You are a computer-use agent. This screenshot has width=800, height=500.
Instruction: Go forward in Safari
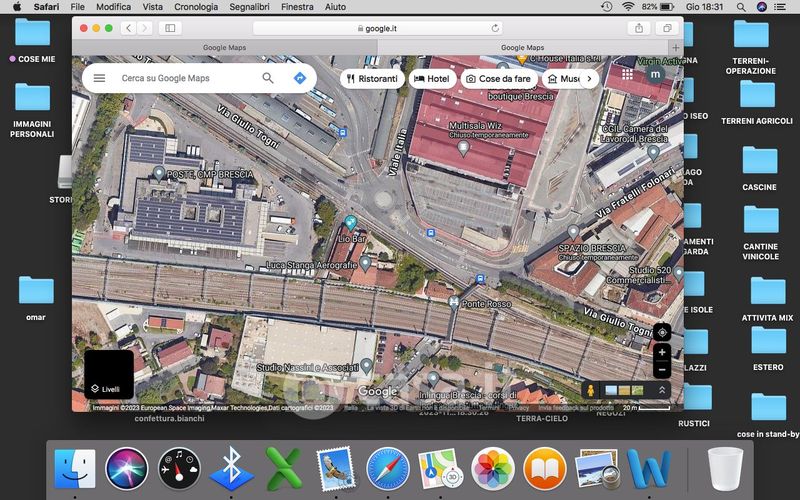pyautogui.click(x=145, y=28)
